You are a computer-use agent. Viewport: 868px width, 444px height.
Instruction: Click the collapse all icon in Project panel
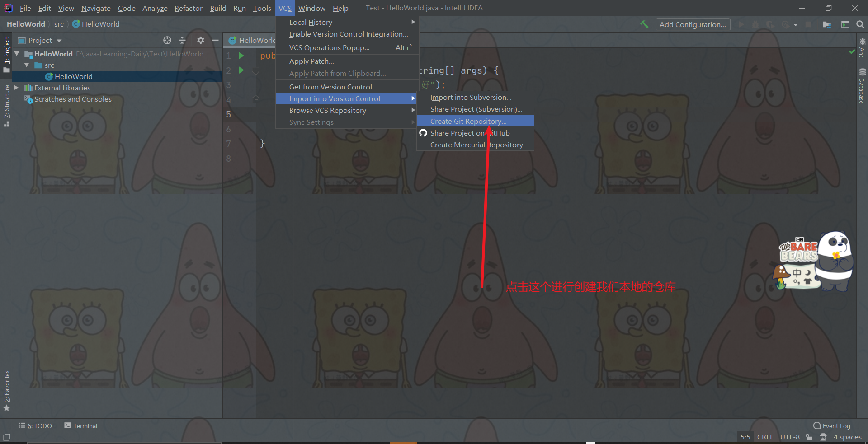[x=182, y=40]
